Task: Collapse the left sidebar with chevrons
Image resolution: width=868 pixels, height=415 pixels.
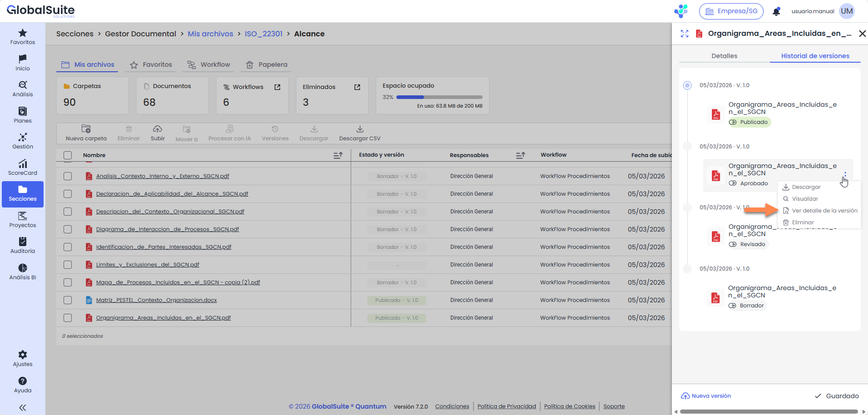Action: [x=23, y=408]
